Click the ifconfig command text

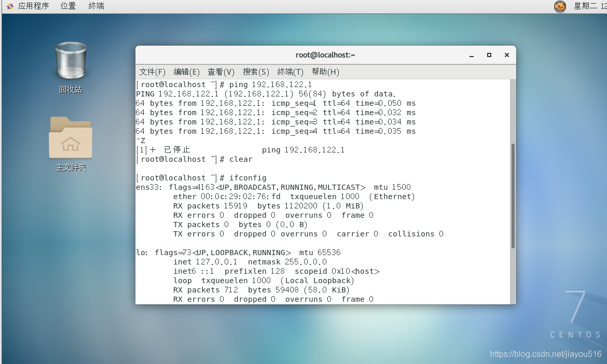pos(248,178)
